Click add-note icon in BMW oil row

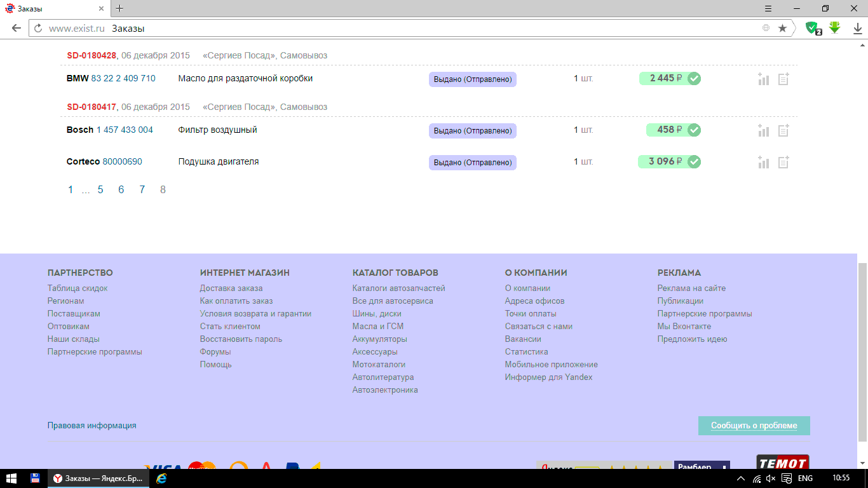pyautogui.click(x=783, y=79)
